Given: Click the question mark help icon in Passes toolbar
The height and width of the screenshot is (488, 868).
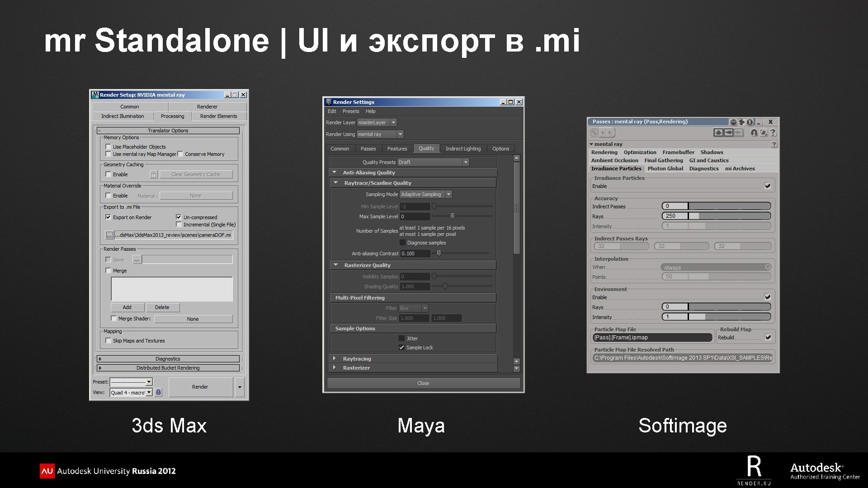Looking at the screenshot, I should click(773, 132).
